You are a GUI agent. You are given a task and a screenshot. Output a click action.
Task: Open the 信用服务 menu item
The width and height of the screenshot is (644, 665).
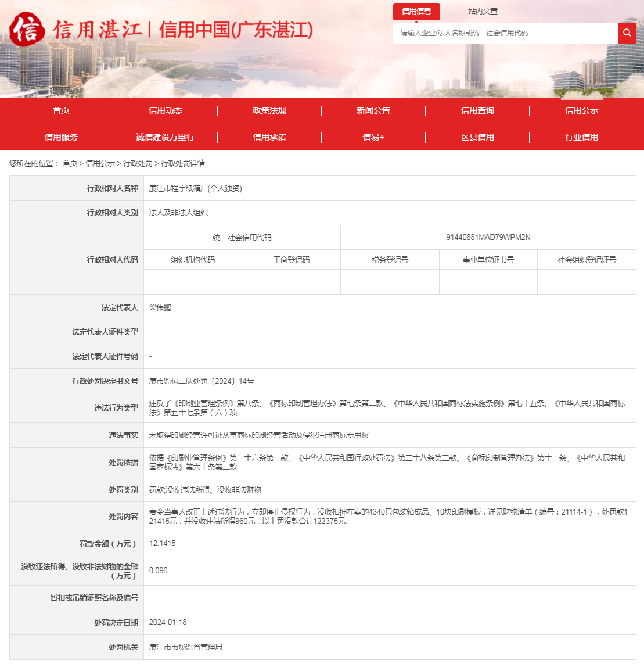pos(61,137)
